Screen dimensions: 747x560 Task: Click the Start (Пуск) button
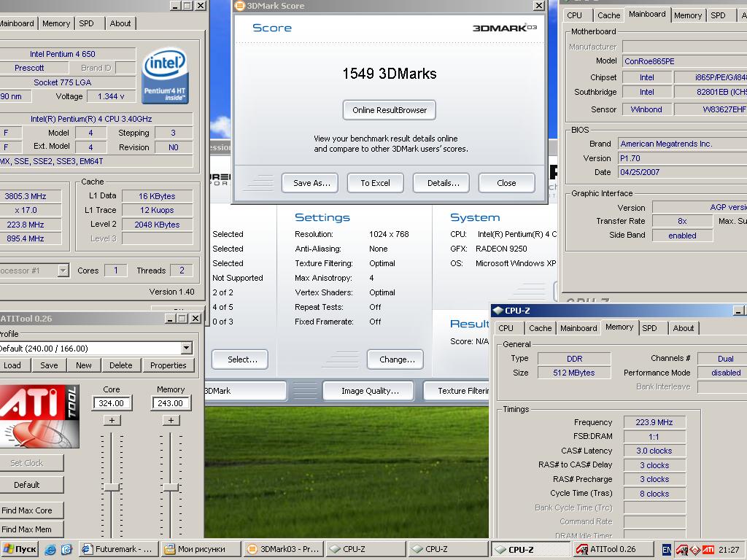coord(20,549)
